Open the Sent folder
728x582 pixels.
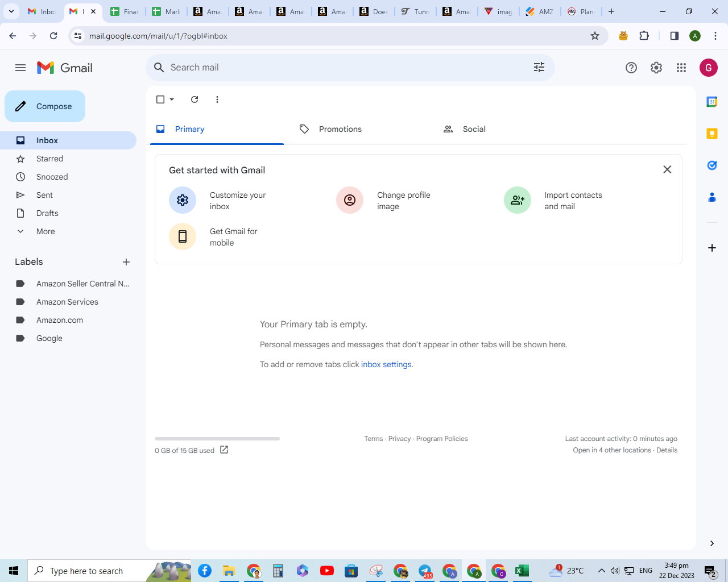[x=68, y=195]
